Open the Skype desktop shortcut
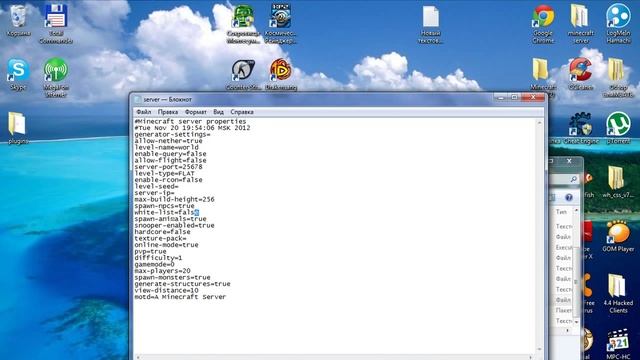This screenshot has width=640, height=360. pos(18,74)
